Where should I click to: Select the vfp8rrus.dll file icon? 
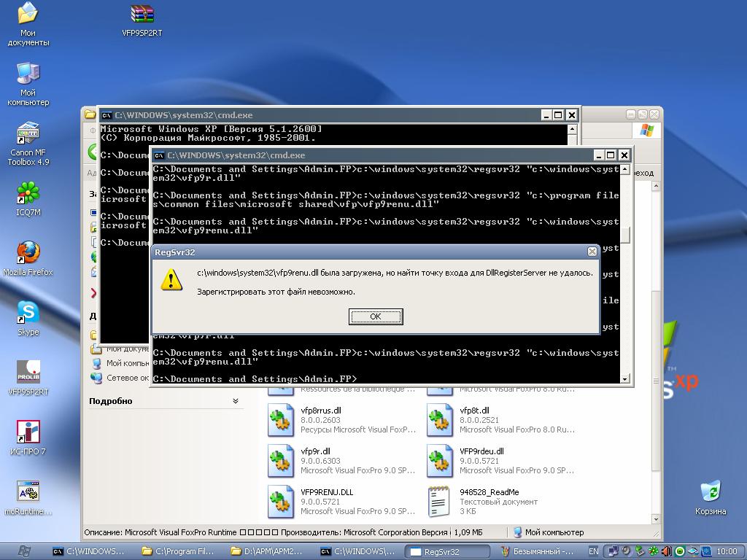[281, 420]
